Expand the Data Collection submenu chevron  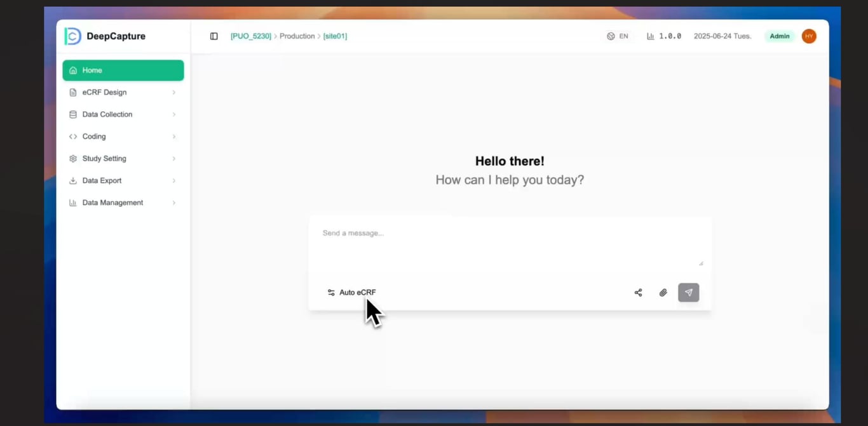pos(173,114)
